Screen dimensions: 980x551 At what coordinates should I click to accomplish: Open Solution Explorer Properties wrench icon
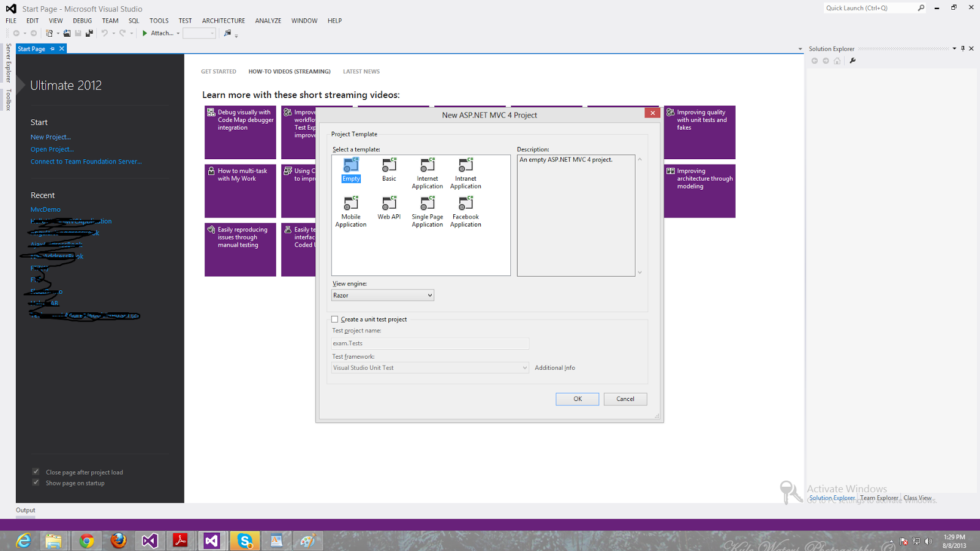pos(853,61)
